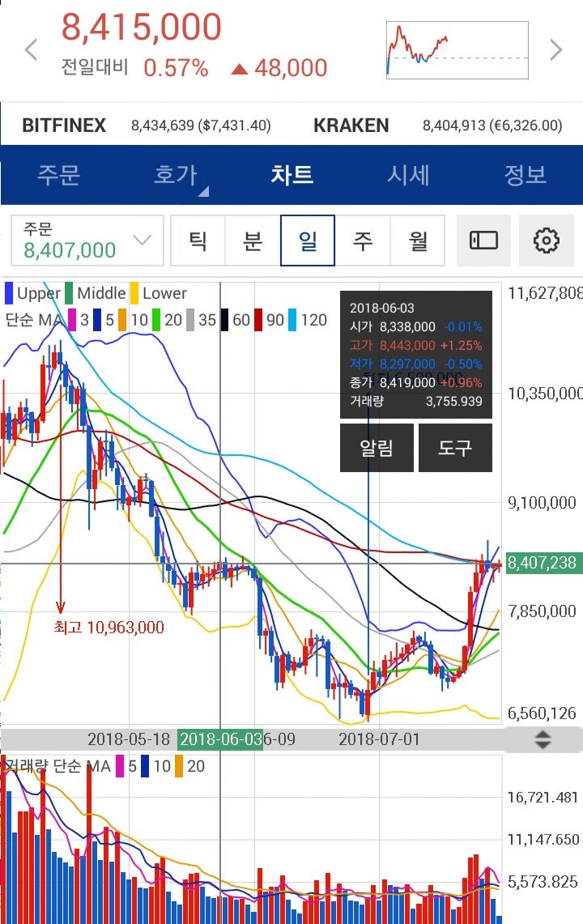Click the orange MA 10 swatch
The width and height of the screenshot is (583, 924).
(x=122, y=320)
